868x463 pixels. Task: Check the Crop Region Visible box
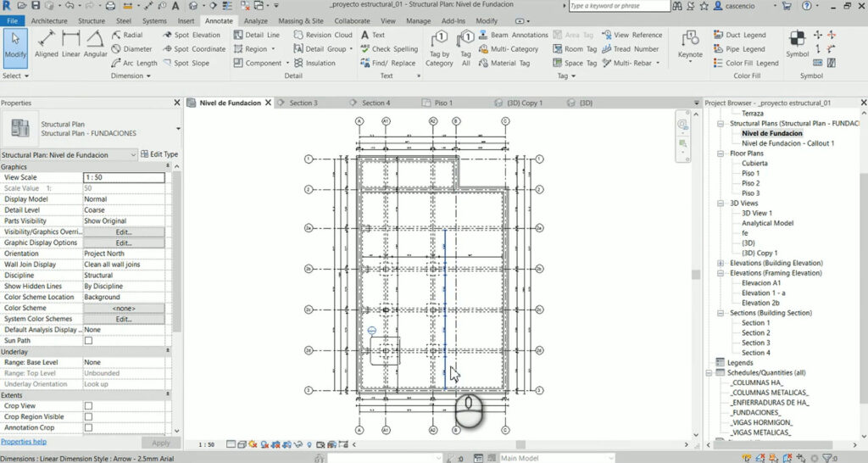[x=88, y=417]
